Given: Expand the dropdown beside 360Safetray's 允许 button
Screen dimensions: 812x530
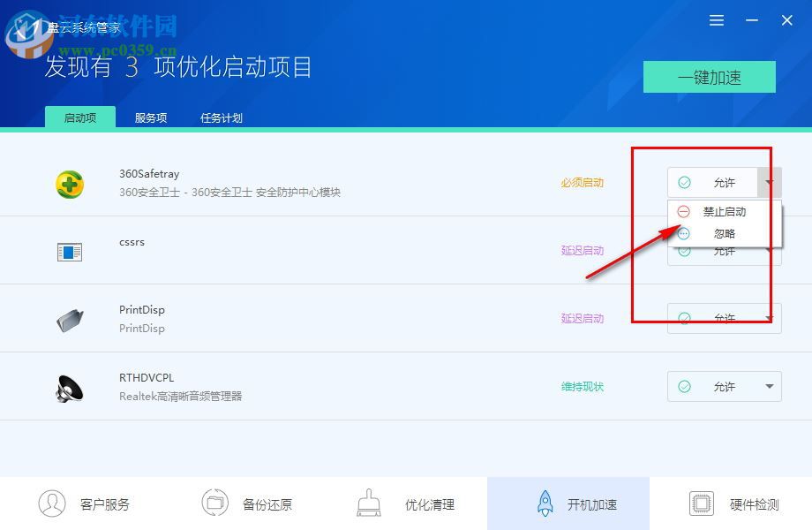Looking at the screenshot, I should (x=770, y=182).
